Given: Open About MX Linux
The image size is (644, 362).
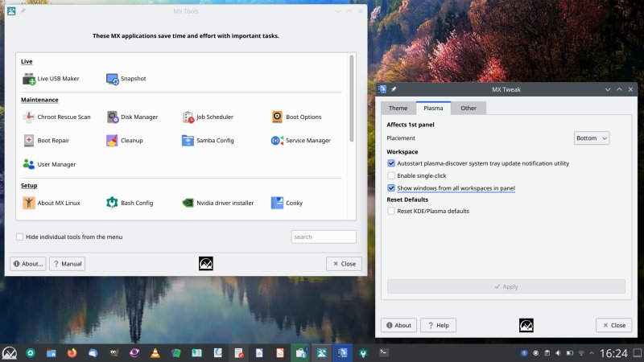Looking at the screenshot, I should tap(52, 203).
